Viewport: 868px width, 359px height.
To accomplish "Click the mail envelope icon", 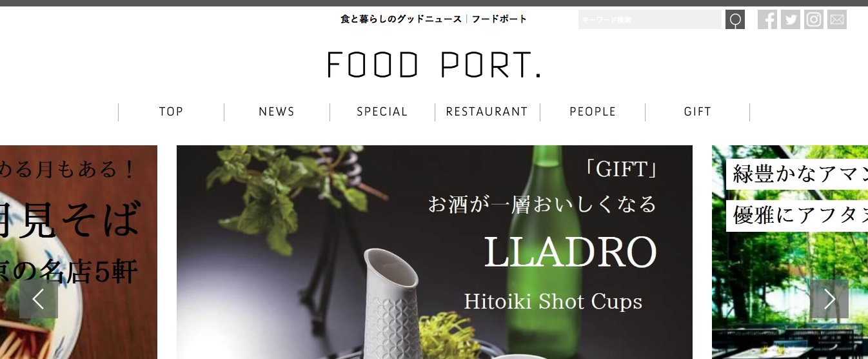I will coord(837,19).
